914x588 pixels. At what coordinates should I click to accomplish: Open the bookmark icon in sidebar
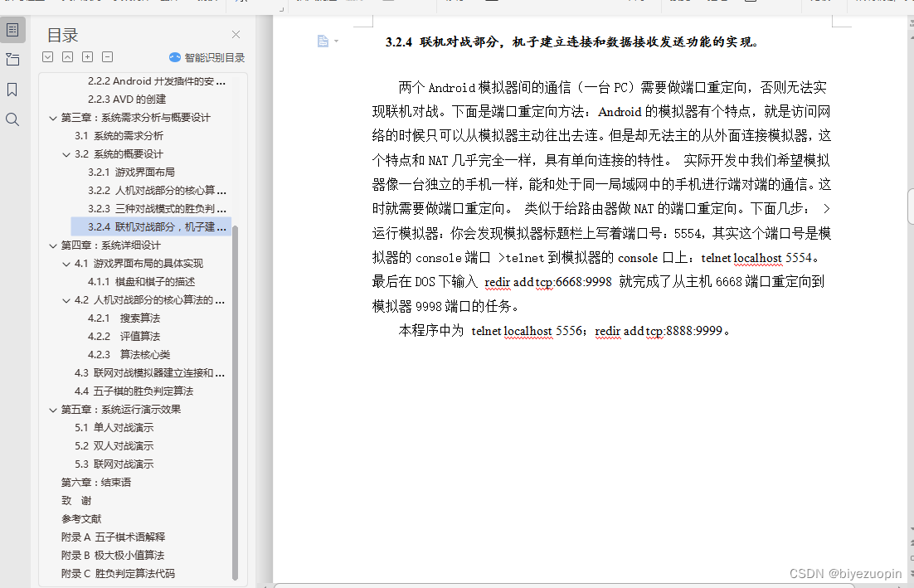click(x=12, y=90)
